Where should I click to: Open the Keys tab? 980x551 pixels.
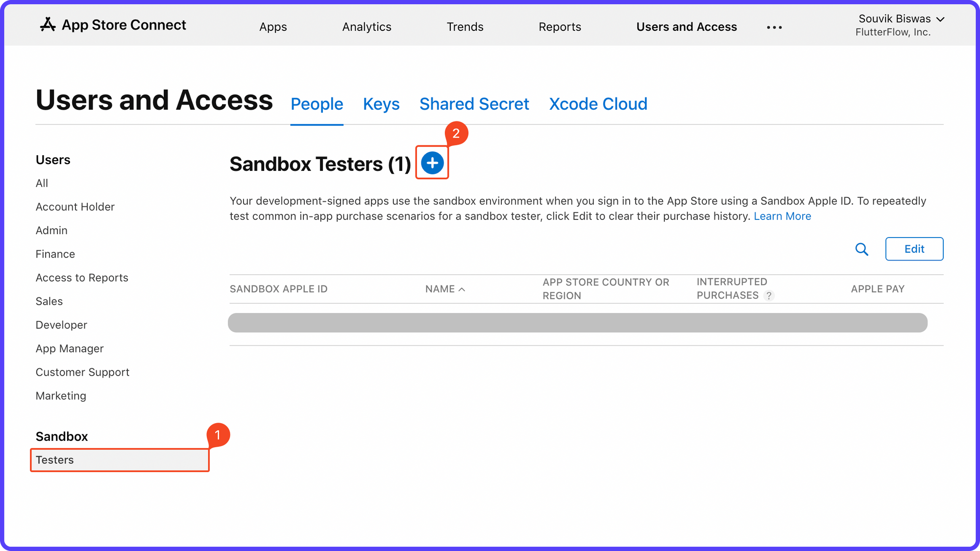381,104
